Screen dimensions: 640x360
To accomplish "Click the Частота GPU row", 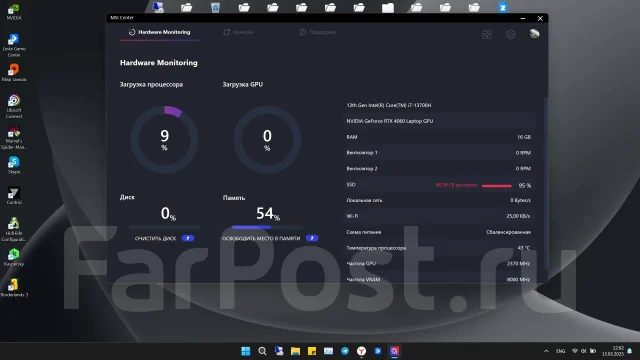I will (439, 264).
